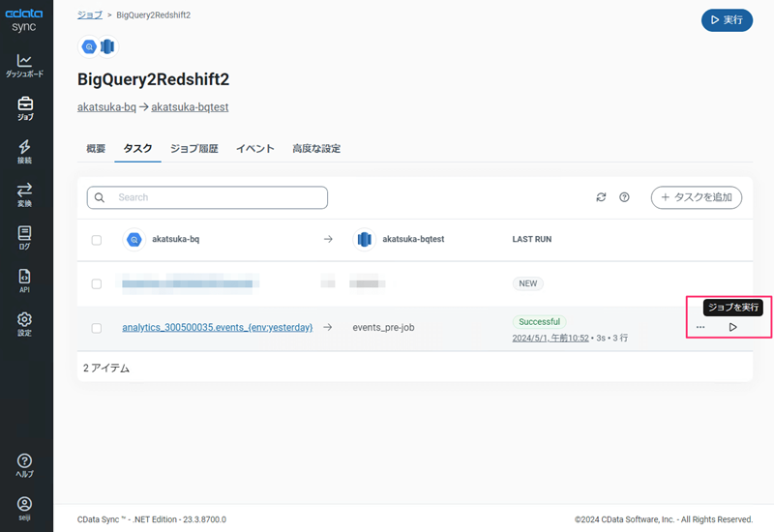Open the seiji user profile icon
Screen dimensions: 774x532
click(x=24, y=509)
